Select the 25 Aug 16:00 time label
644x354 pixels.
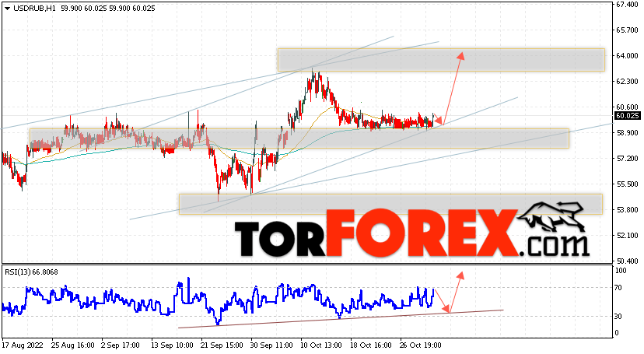(x=72, y=345)
